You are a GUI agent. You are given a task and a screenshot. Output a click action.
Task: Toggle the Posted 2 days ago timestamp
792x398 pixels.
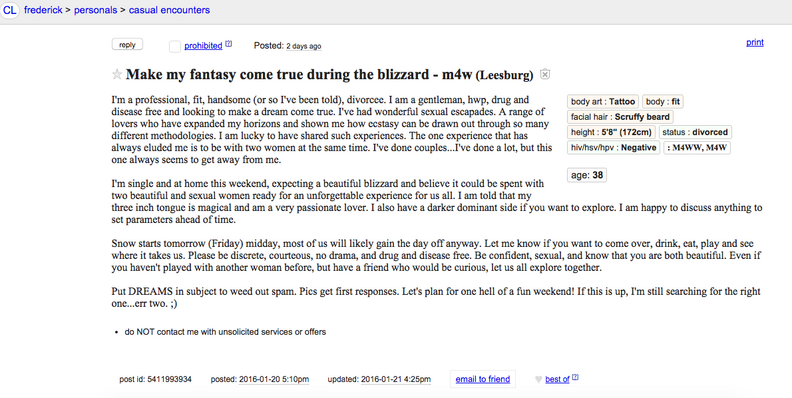304,46
